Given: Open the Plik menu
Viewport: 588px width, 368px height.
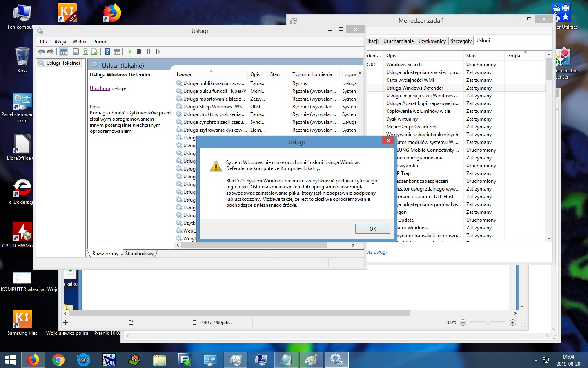Looking at the screenshot, I should 44,42.
